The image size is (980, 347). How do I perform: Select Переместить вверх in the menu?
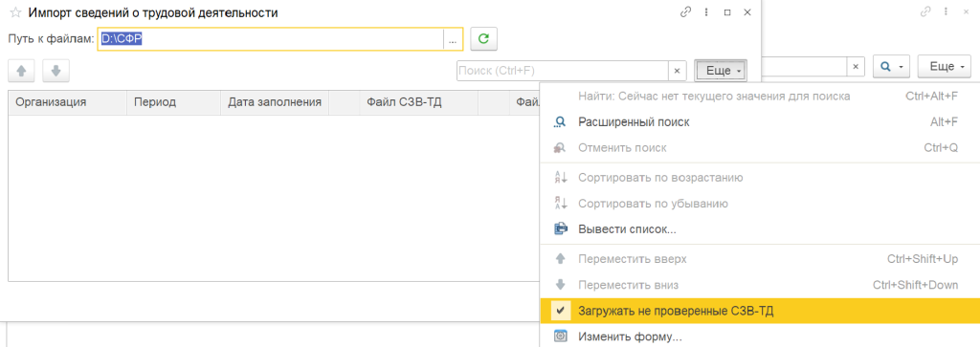(x=760, y=258)
